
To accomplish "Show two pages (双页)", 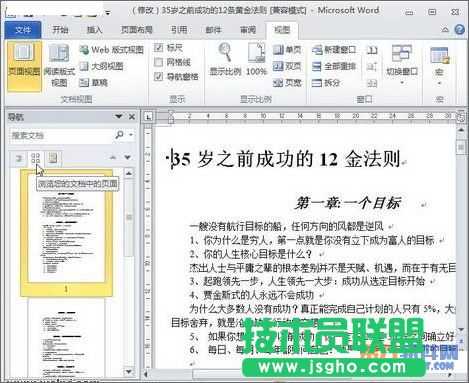I will (x=287, y=66).
